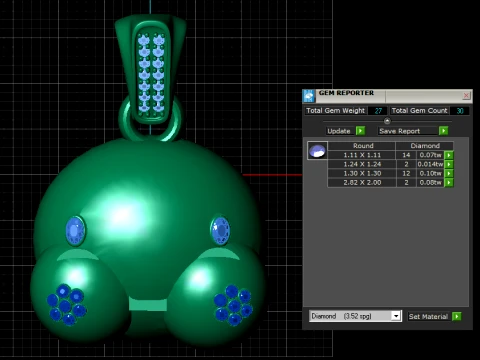The image size is (480, 360).
Task: Select the right oval gem on pendant
Action: point(220,230)
